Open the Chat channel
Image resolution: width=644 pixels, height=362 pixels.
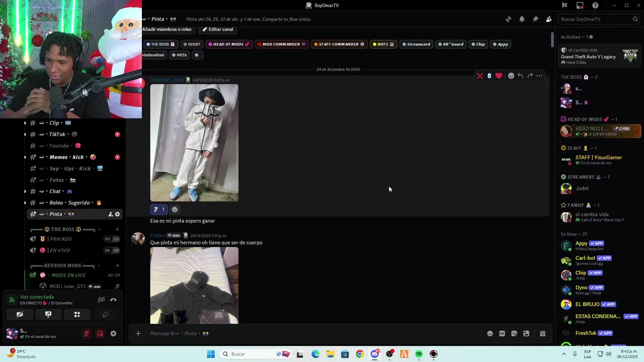coord(75,191)
